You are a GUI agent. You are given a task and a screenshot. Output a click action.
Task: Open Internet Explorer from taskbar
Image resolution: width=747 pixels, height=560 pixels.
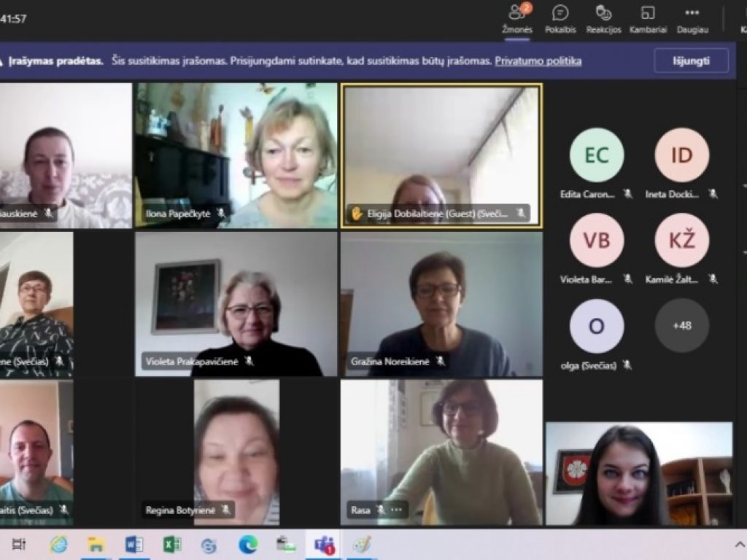pyautogui.click(x=58, y=544)
